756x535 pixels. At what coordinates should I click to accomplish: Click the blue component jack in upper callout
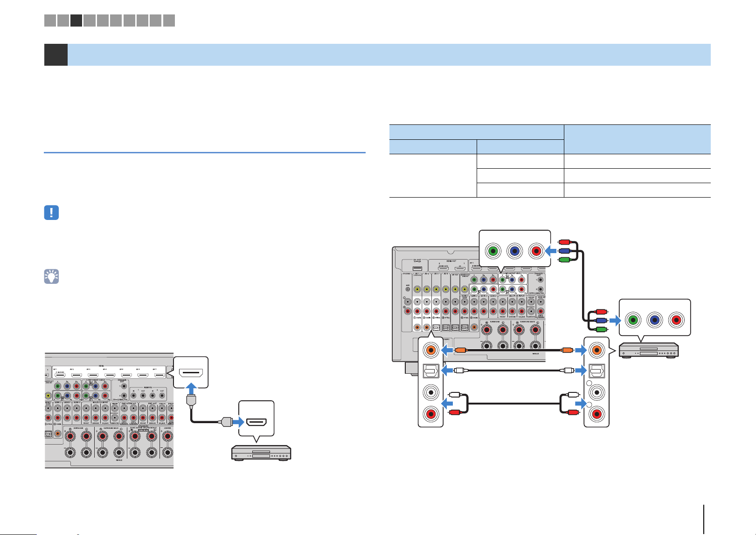514,252
